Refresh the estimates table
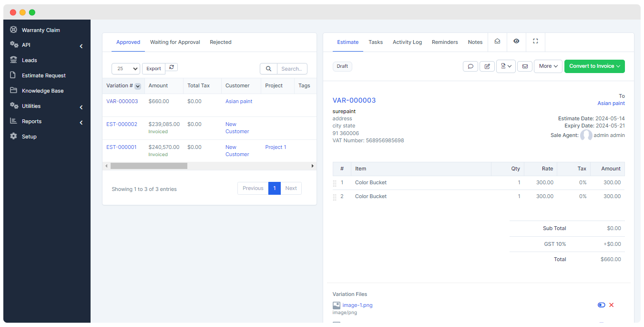Viewport: 644px width, 327px height. (x=172, y=68)
